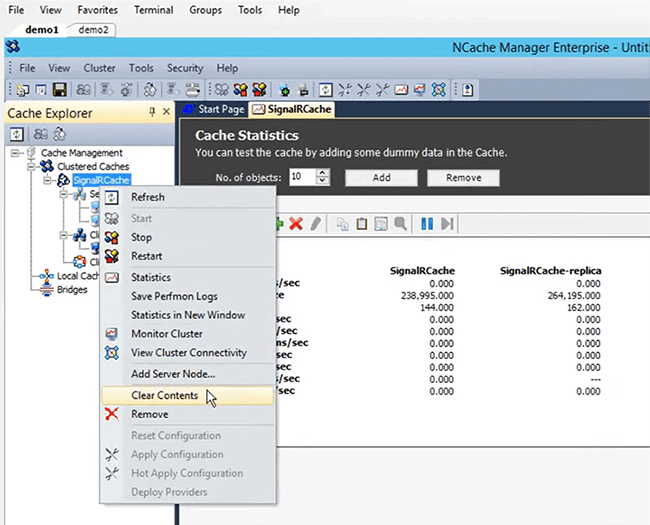Viewport: 650px width, 525px height.
Task: Click the 162.000 value in the replica column
Action: (x=584, y=308)
